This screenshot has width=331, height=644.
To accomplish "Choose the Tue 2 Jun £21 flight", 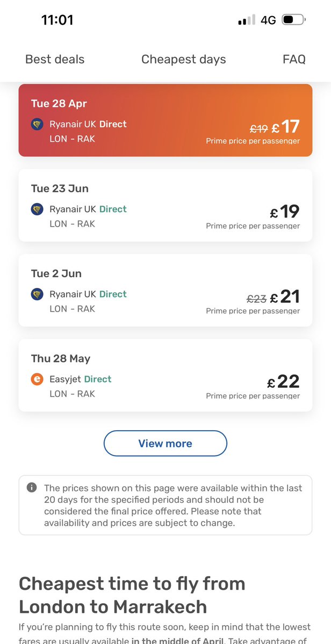I will [x=165, y=290].
